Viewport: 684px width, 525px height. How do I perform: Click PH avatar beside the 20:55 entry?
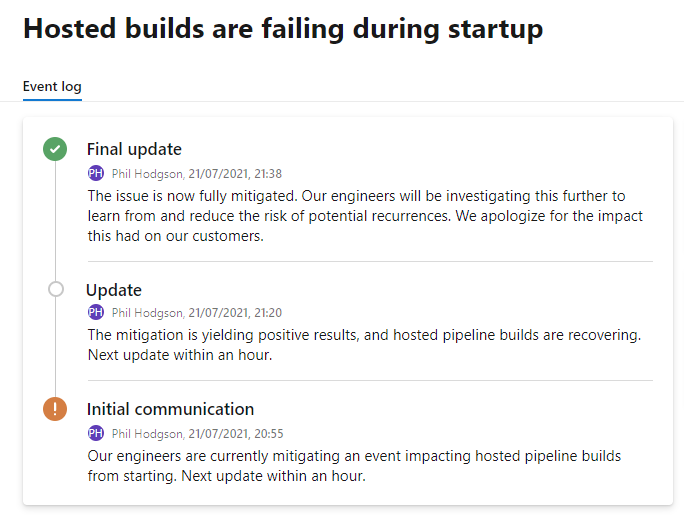(96, 433)
